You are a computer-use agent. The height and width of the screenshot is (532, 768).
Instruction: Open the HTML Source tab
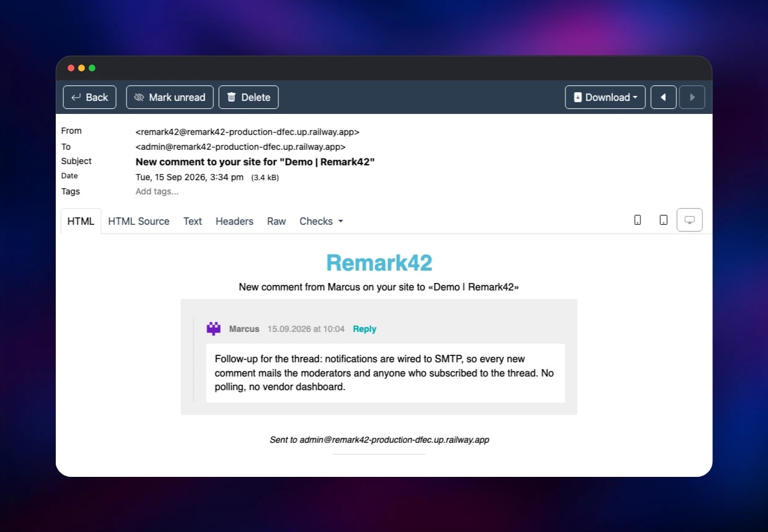coord(139,221)
